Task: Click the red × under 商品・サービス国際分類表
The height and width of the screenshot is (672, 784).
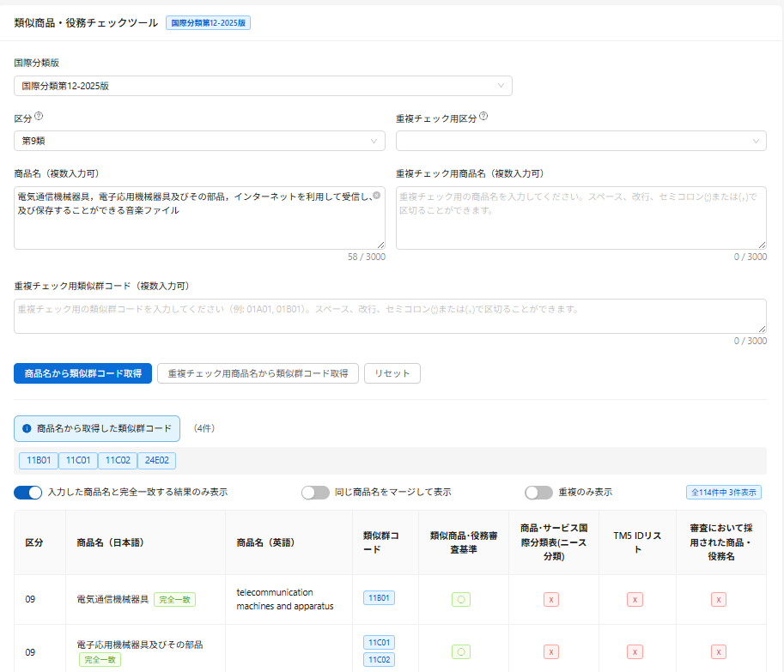Action: pos(550,599)
